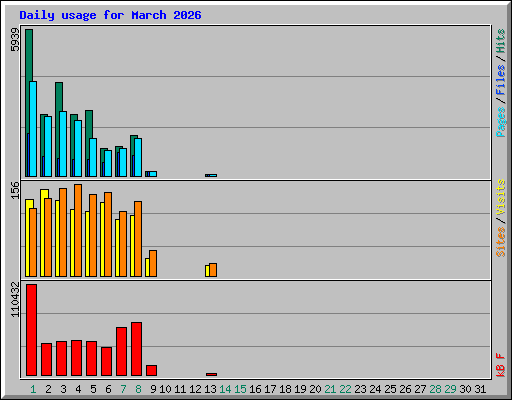The image size is (512, 400).
Task: Click day 25 on the date axis
Action: coord(390,389)
